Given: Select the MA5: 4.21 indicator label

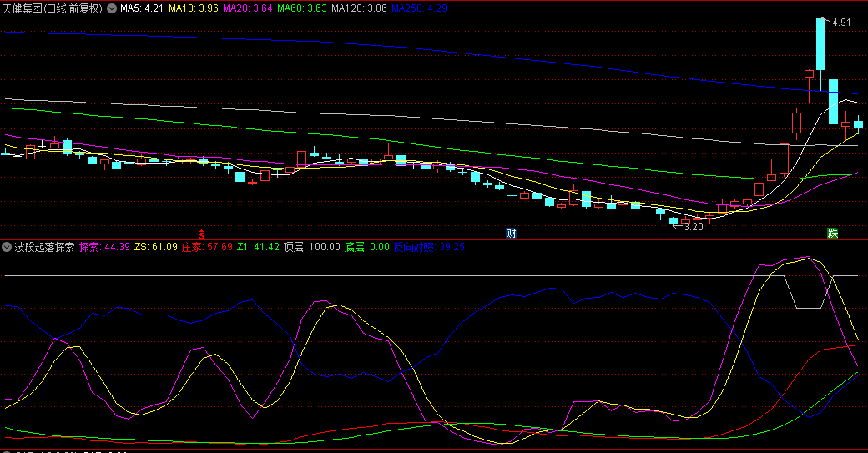Looking at the screenshot, I should click(x=142, y=8).
